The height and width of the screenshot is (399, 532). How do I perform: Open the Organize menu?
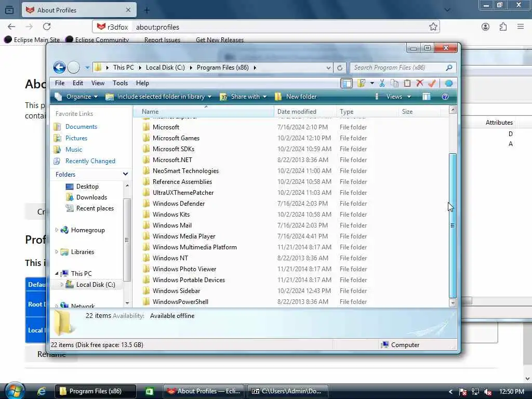[x=77, y=97]
